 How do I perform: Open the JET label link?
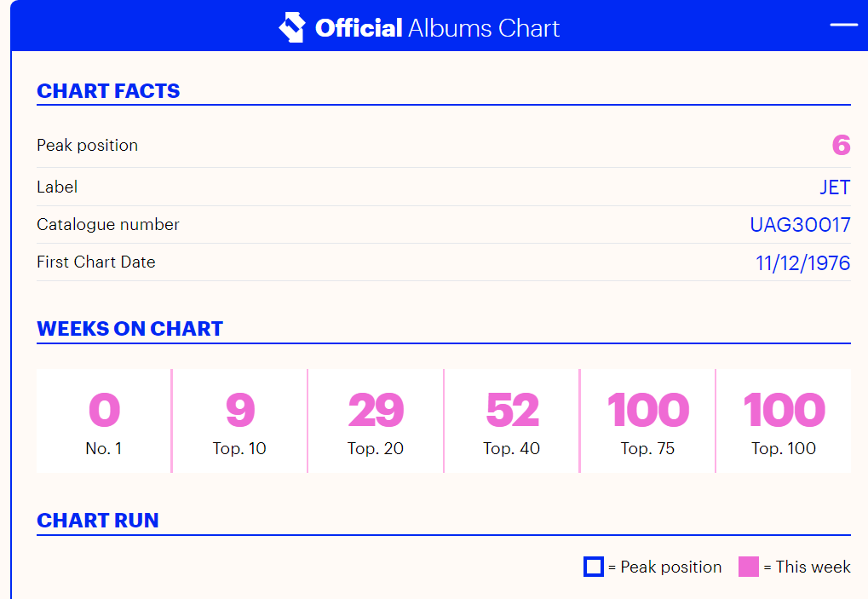coord(835,187)
